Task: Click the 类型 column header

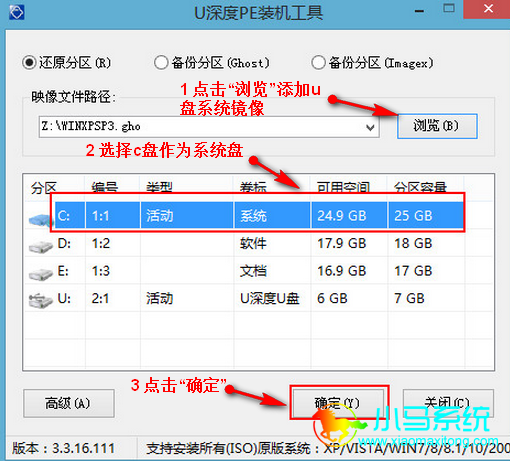Action: point(159,188)
